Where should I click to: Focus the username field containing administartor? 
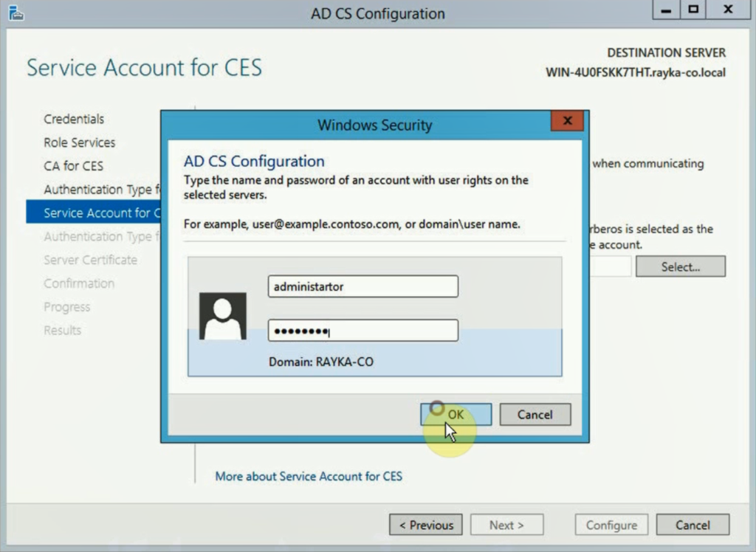(363, 286)
